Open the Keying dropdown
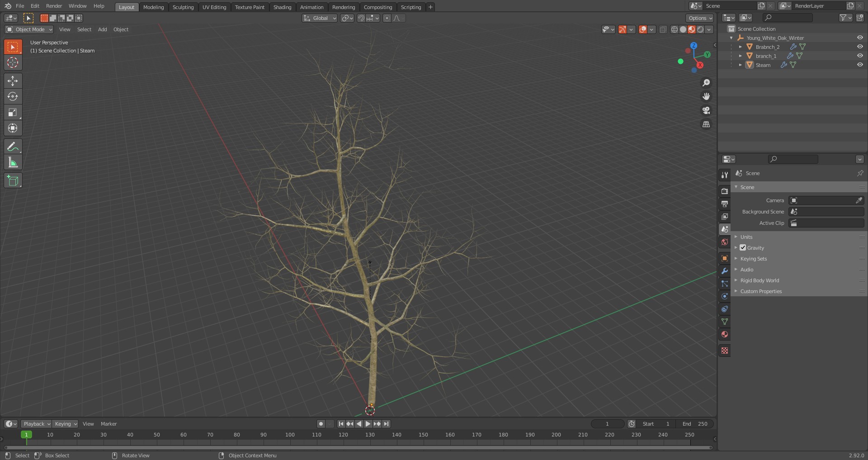The height and width of the screenshot is (460, 868). (x=65, y=424)
